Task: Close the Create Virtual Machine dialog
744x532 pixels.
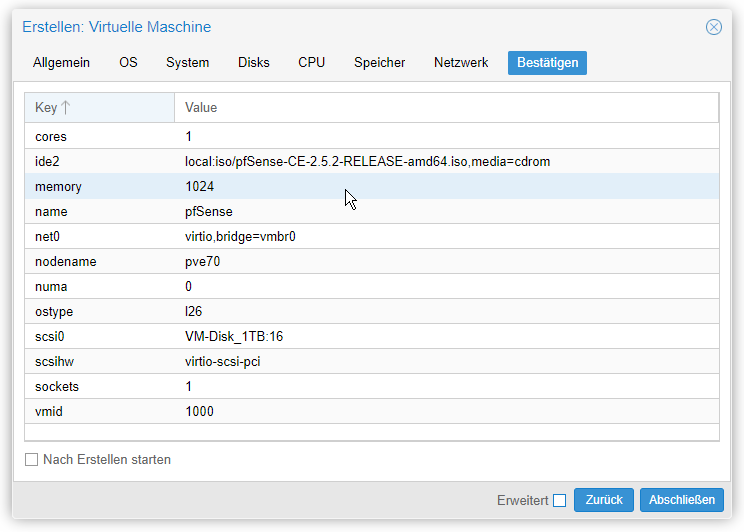Action: [x=713, y=27]
